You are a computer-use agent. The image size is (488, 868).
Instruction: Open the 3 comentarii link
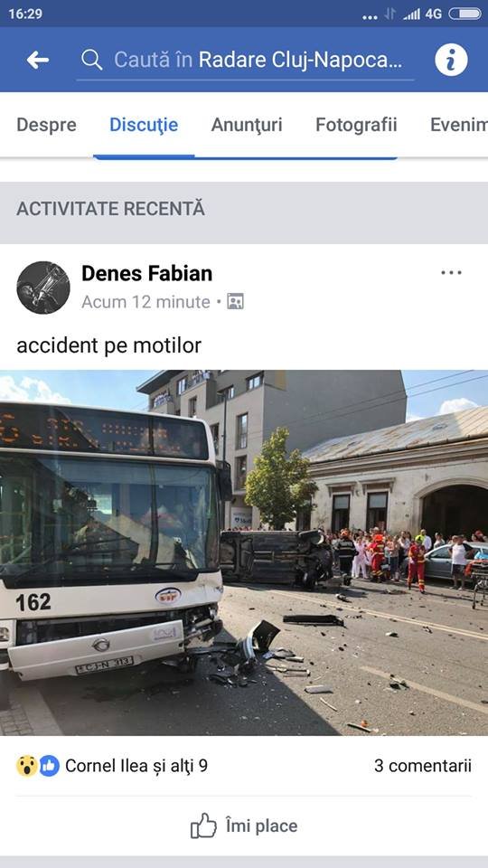[x=423, y=766]
